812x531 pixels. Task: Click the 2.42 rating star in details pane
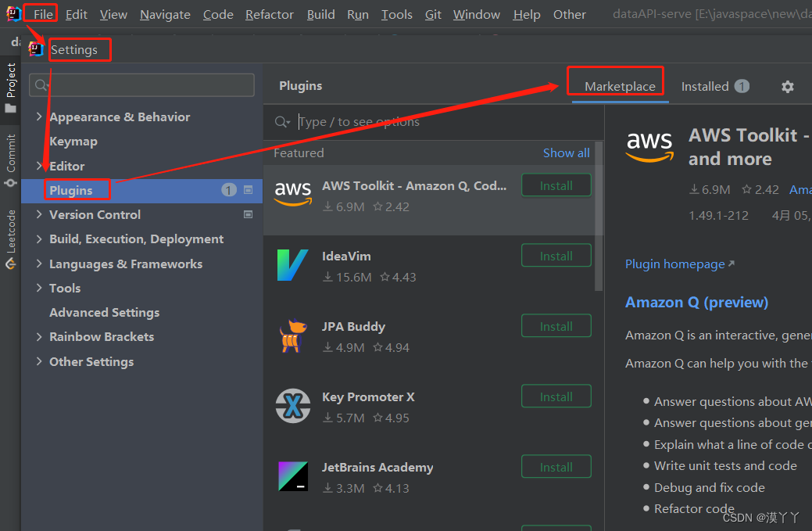click(746, 189)
